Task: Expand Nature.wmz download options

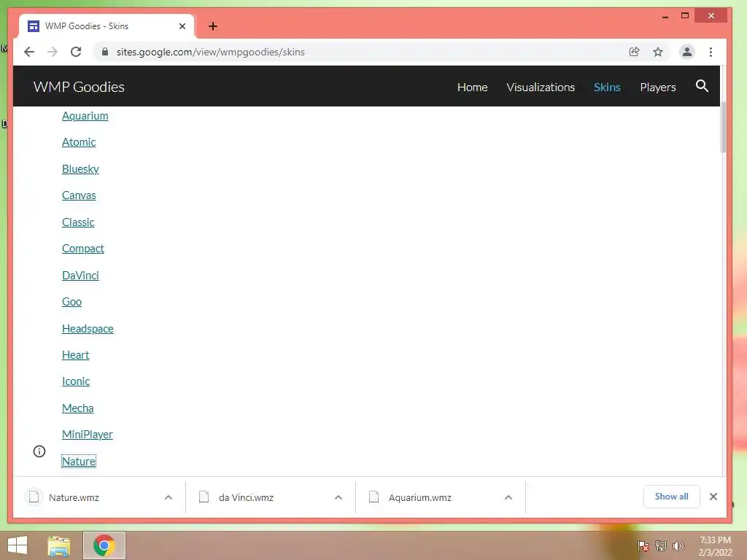Action: pos(169,497)
